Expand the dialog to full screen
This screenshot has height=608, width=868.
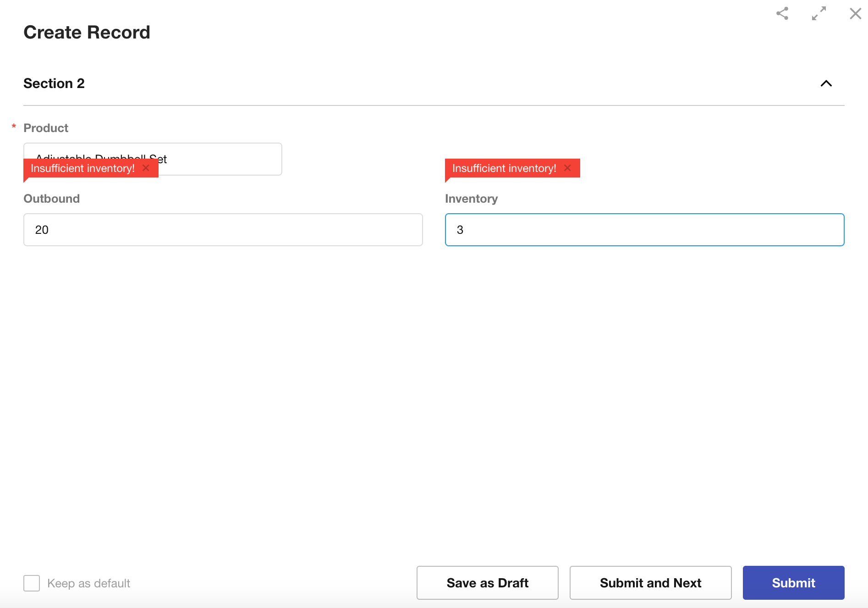(819, 13)
